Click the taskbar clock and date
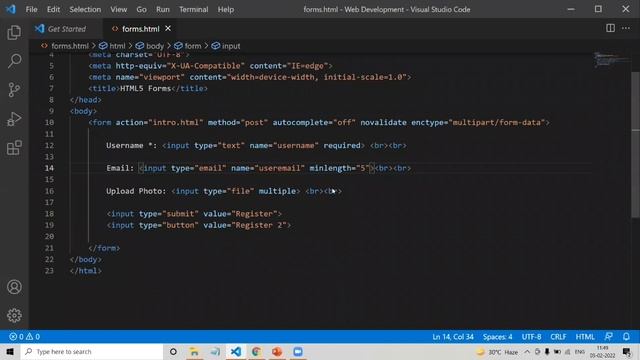The width and height of the screenshot is (640, 360). click(602, 351)
